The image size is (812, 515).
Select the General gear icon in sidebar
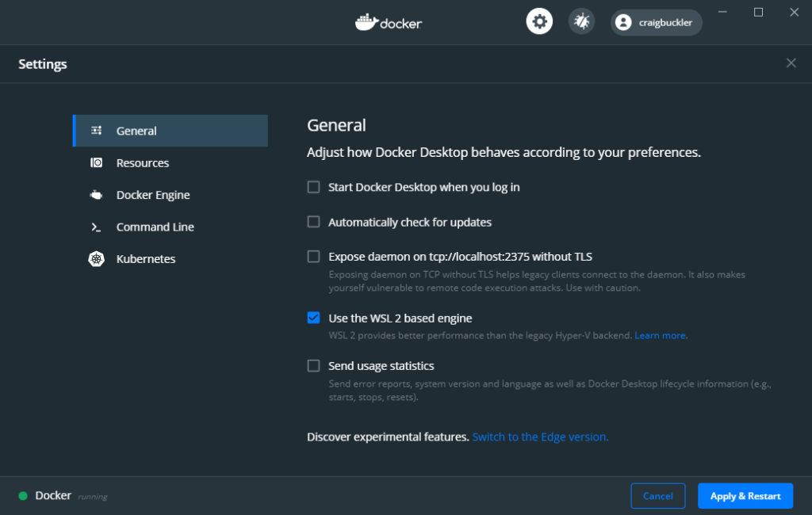click(x=96, y=130)
